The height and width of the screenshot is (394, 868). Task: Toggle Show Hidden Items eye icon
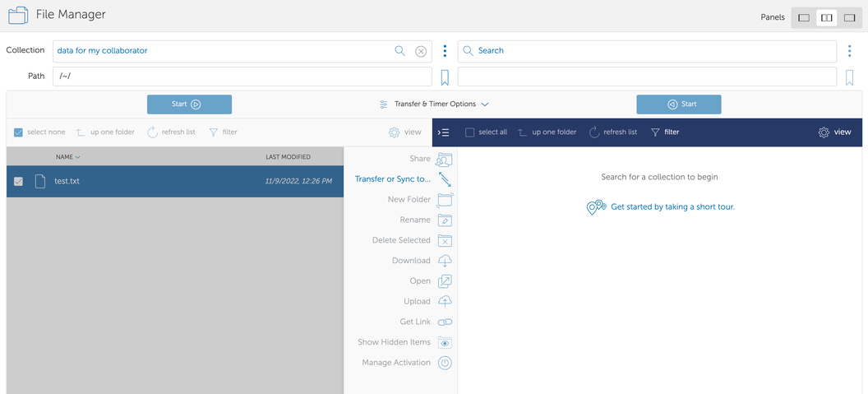[x=445, y=343]
